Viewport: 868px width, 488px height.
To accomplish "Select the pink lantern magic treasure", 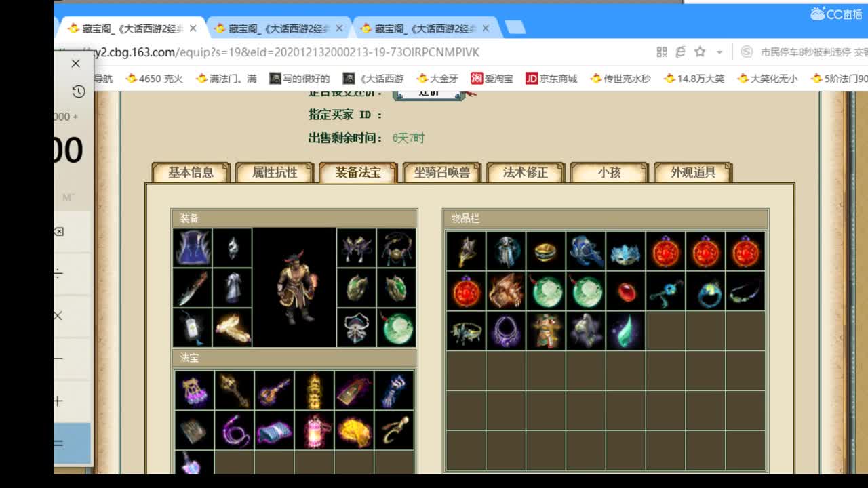I will 314,430.
